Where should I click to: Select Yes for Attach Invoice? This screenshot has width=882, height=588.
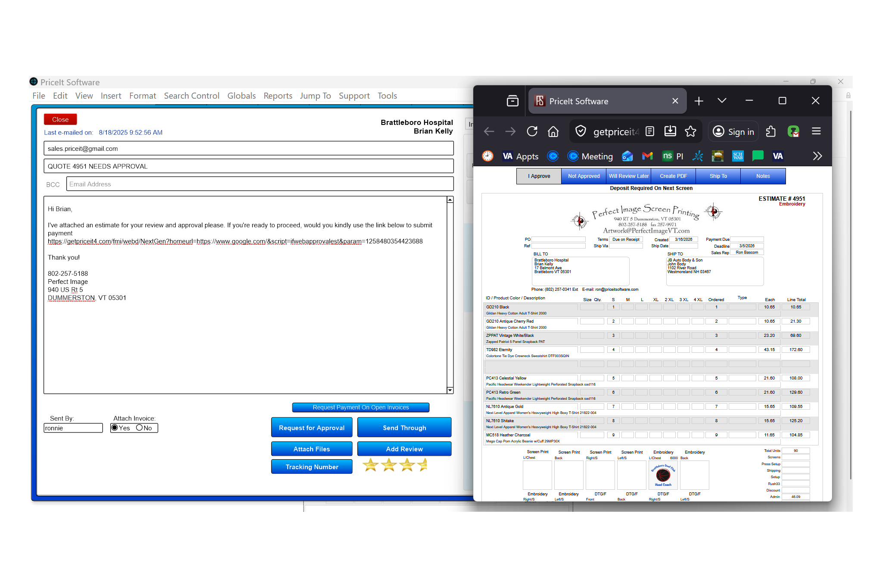[115, 428]
